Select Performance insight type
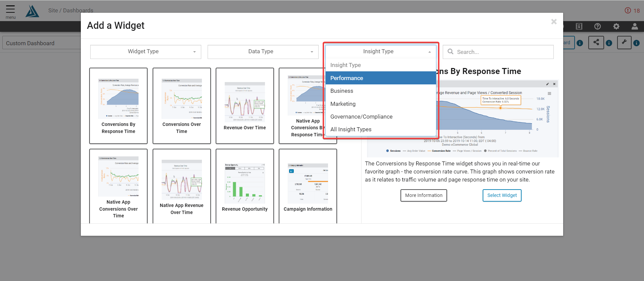This screenshot has height=281, width=644. point(381,78)
